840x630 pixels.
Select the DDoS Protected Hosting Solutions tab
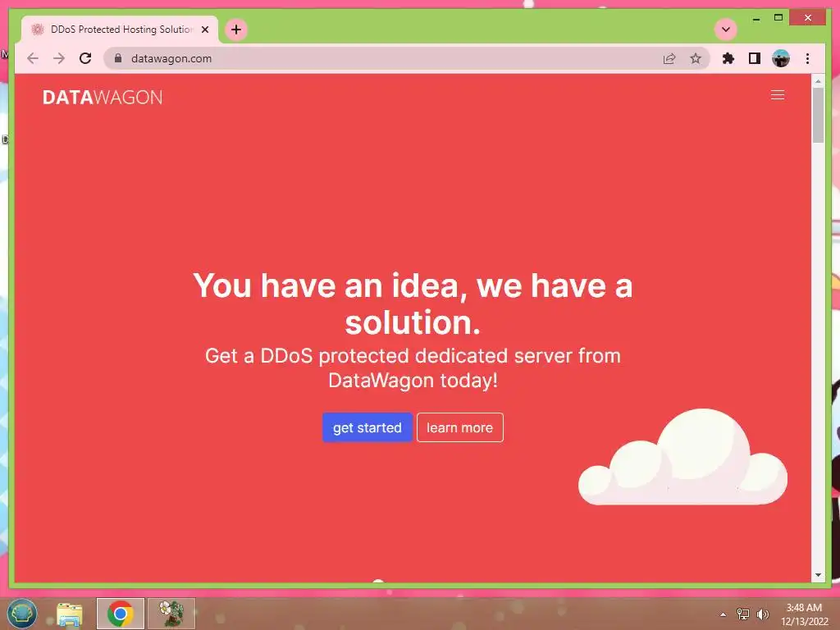(x=120, y=30)
